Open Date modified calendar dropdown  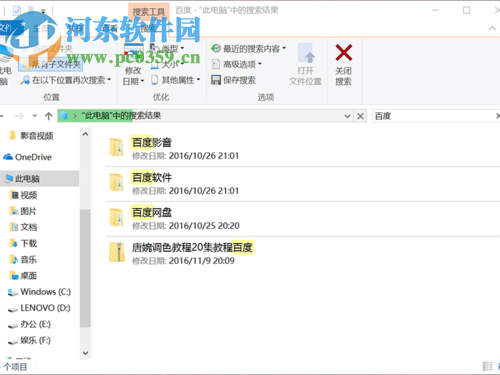tap(133, 64)
